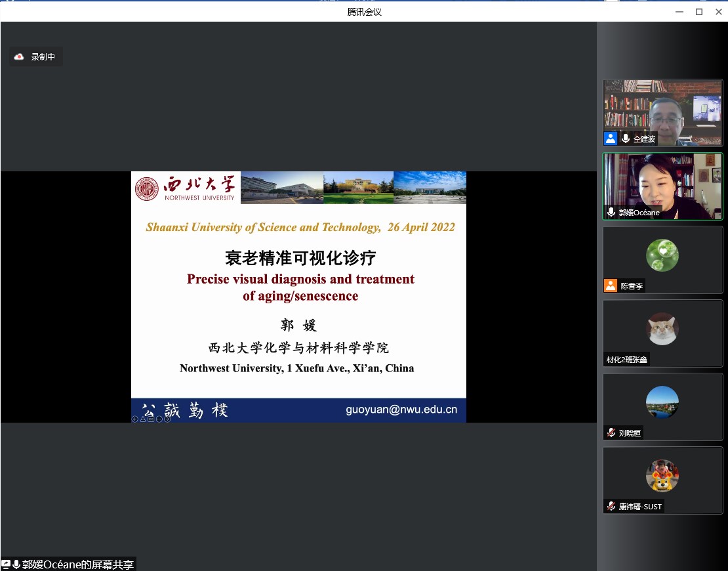Click the previous slide arrow in slideshow controls

(135, 419)
